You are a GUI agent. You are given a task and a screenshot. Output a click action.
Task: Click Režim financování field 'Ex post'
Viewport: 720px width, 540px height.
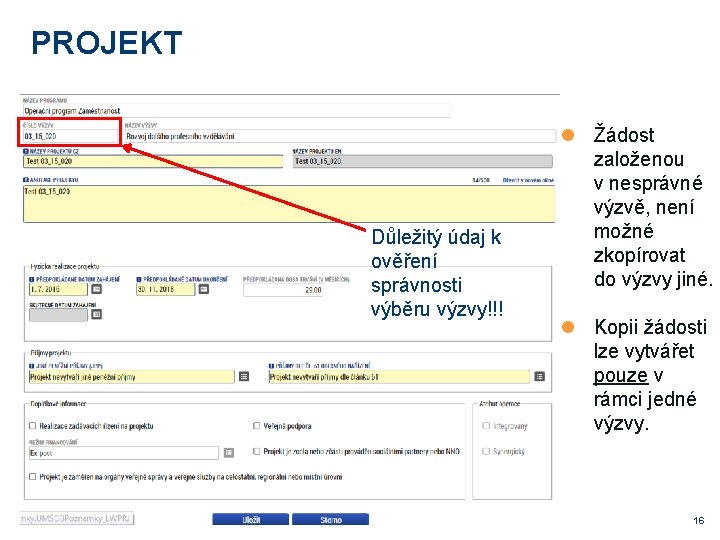(x=124, y=453)
